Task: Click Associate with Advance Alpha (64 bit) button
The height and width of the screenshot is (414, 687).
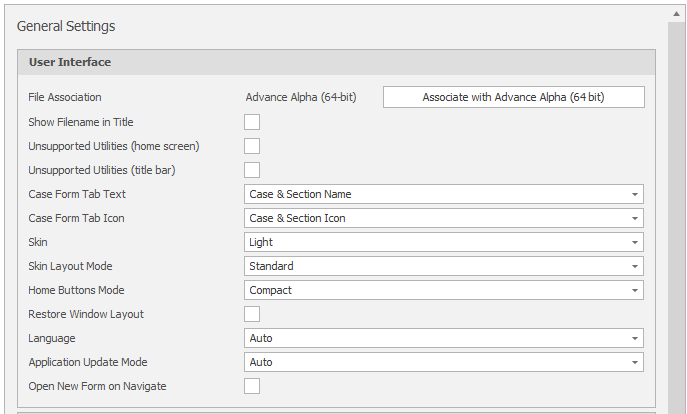Action: [x=514, y=97]
